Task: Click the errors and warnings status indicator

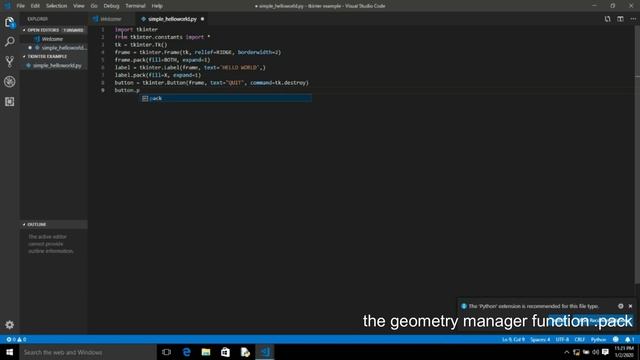Action: [x=16, y=339]
